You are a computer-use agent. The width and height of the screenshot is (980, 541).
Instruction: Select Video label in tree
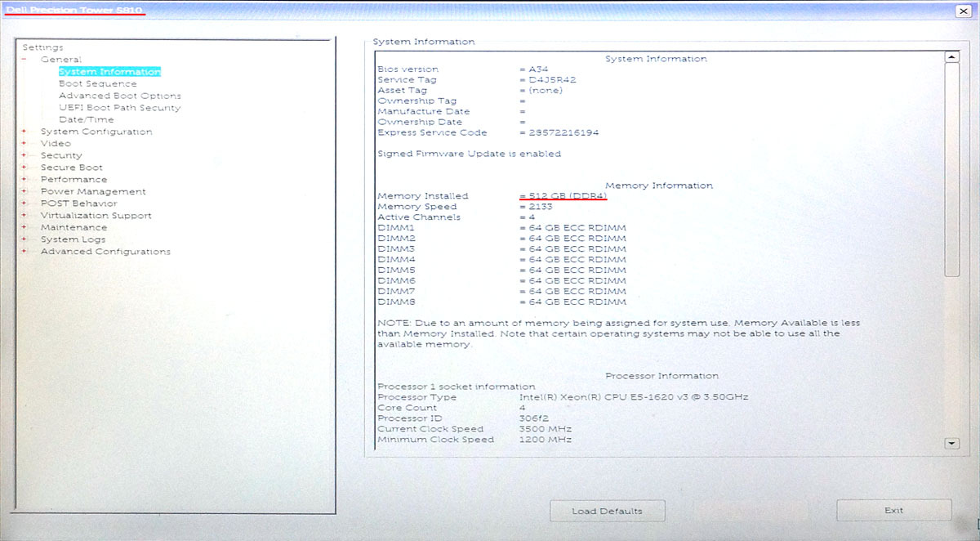(x=56, y=144)
